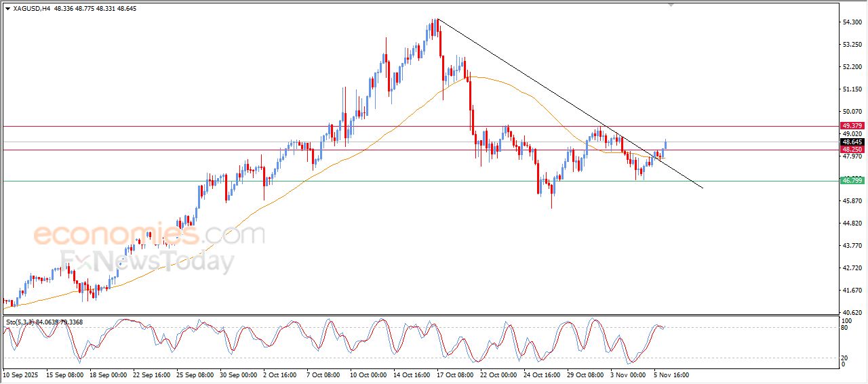Click the 2 Oct 16:00 time label

tap(279, 375)
